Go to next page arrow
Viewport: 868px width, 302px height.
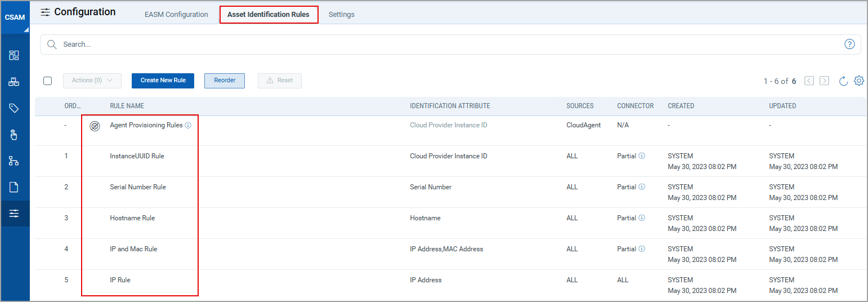pyautogui.click(x=824, y=81)
